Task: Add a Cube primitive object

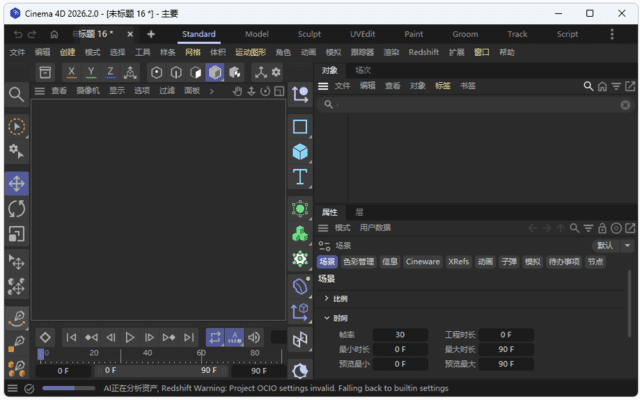Action: tap(300, 152)
